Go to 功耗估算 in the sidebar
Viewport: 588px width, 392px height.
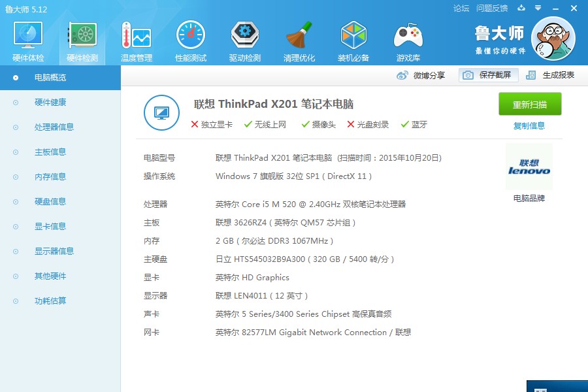coord(50,301)
